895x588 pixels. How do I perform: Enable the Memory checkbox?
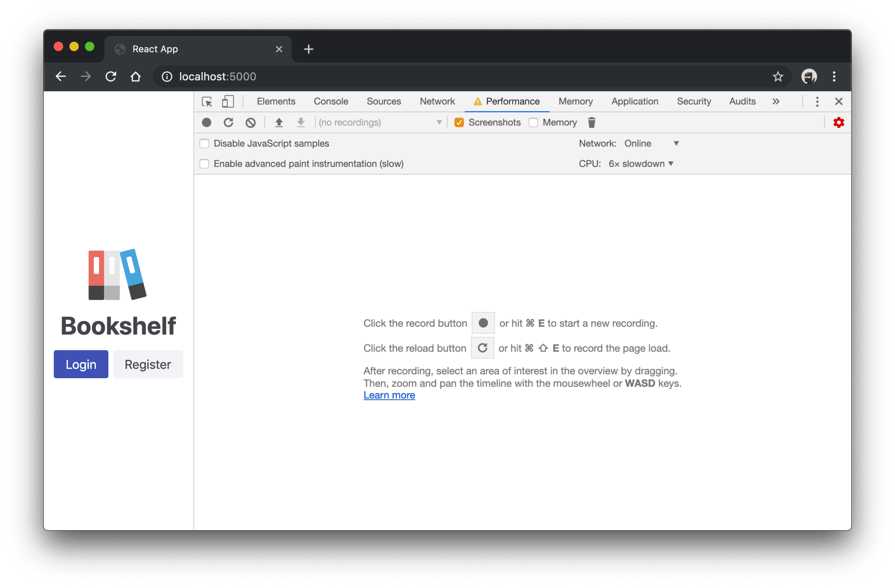[533, 123]
